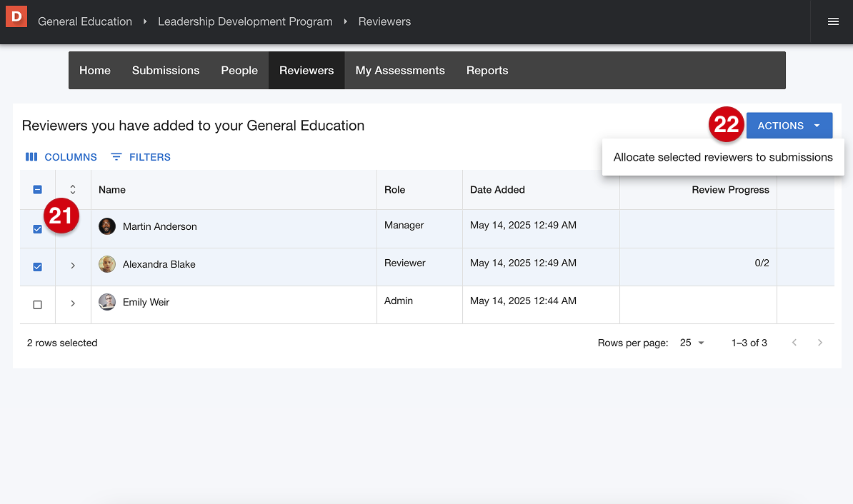Screen dimensions: 853x504
Task: Go to next page arrow
Action: coord(820,343)
